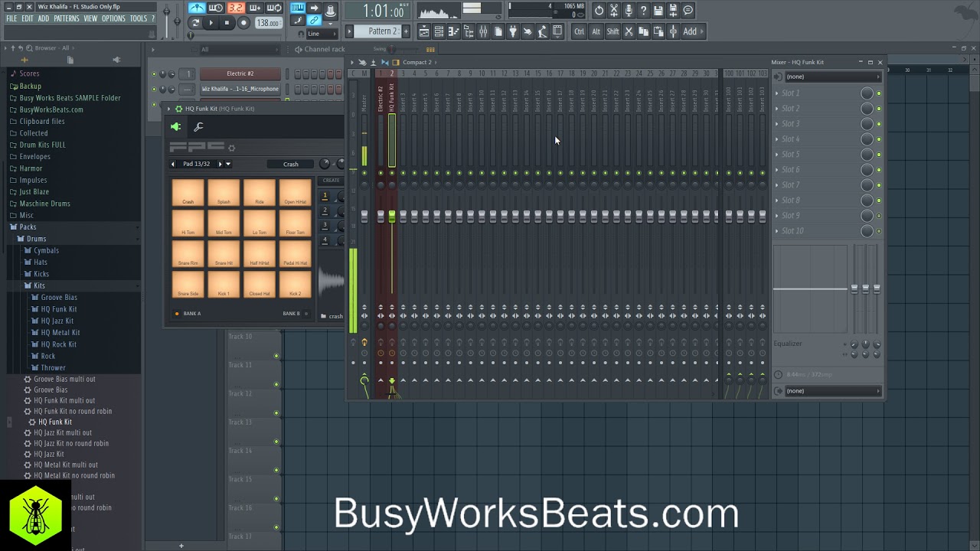This screenshot has height=551, width=980.
Task: Trigger the Splash pad
Action: (224, 192)
